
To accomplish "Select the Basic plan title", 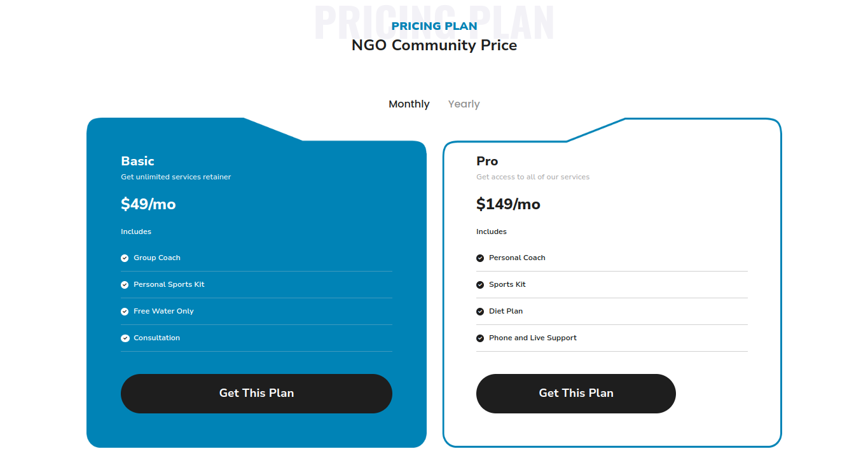I will click(137, 161).
